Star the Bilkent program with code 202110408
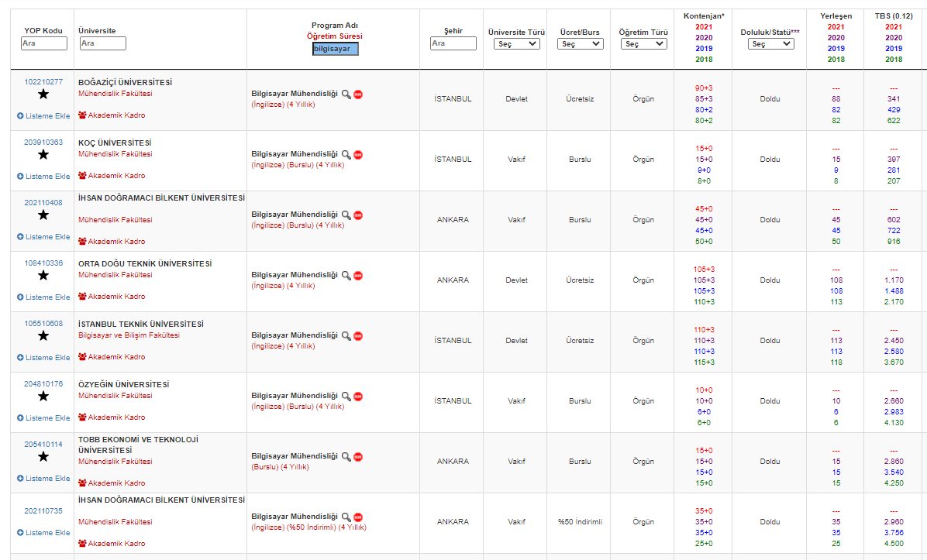This screenshot has height=560, width=927. tap(43, 215)
